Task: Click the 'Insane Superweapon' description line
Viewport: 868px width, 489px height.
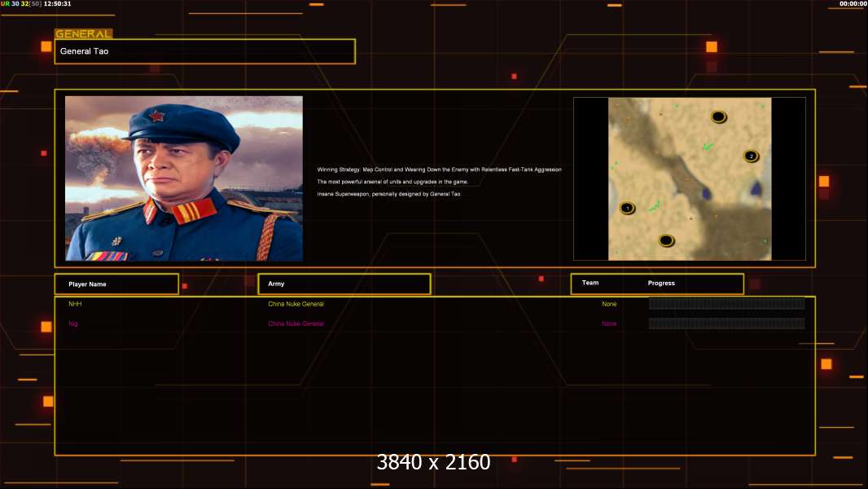Action: pos(388,194)
